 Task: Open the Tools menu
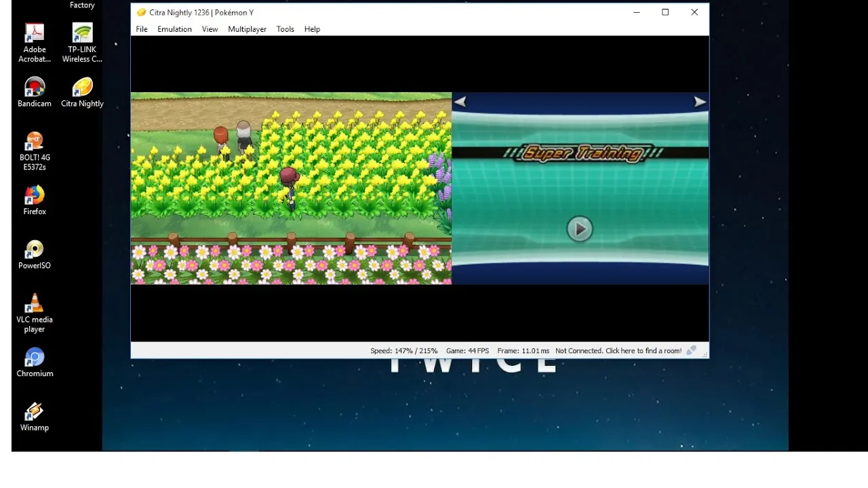[x=285, y=29]
